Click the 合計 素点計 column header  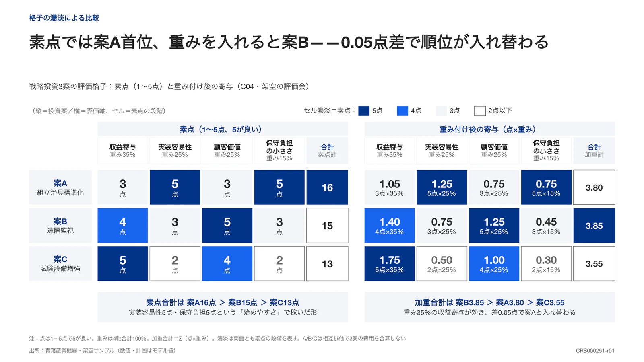tap(327, 150)
